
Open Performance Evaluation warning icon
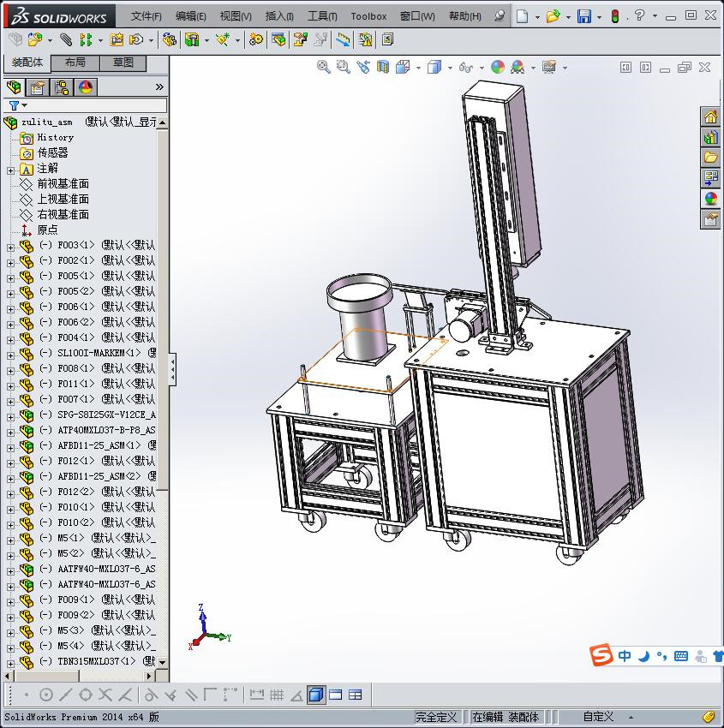click(366, 40)
